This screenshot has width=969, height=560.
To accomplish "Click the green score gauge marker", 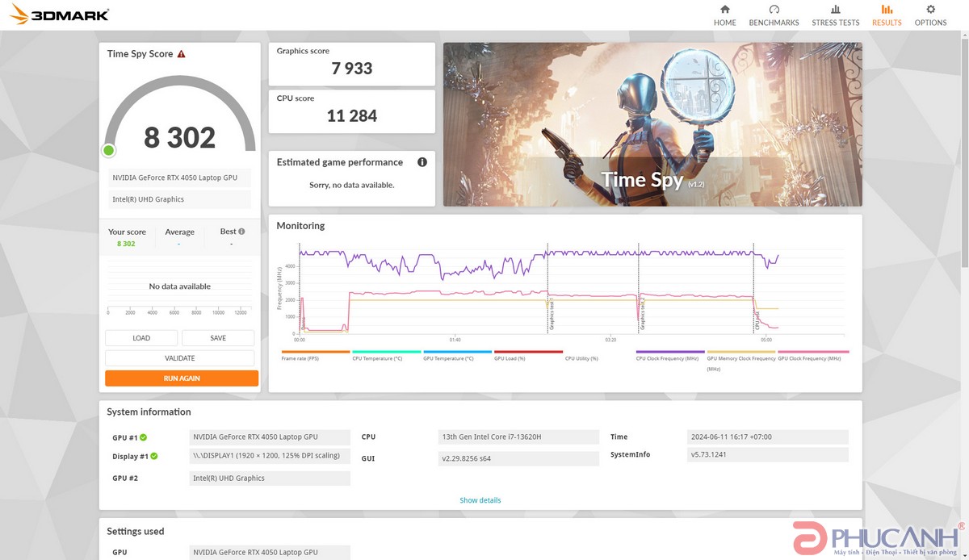I will (109, 150).
